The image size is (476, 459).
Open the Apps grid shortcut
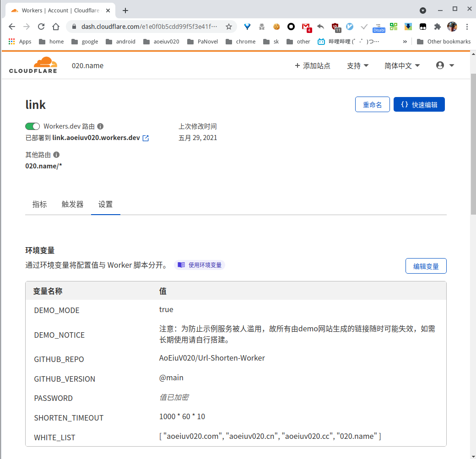(20, 42)
